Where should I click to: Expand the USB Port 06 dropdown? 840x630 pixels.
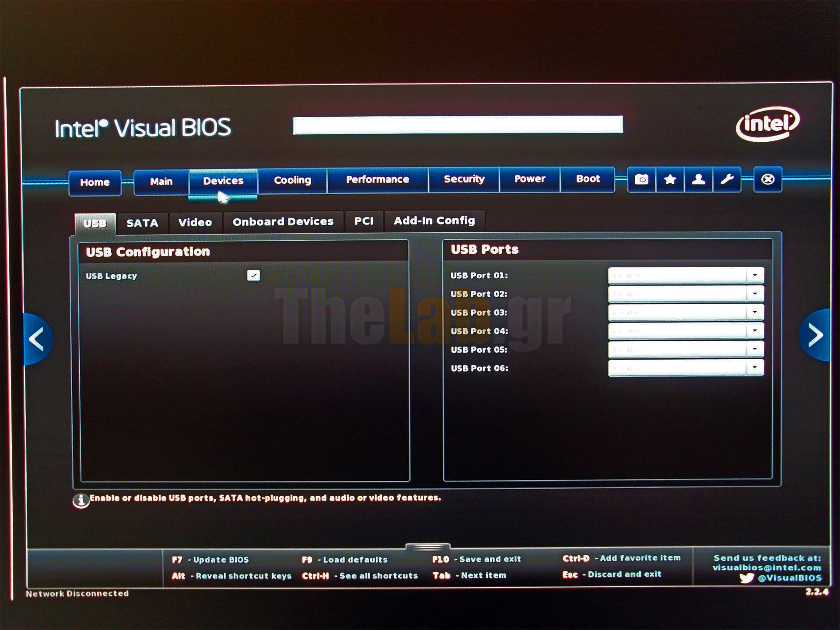pos(755,367)
